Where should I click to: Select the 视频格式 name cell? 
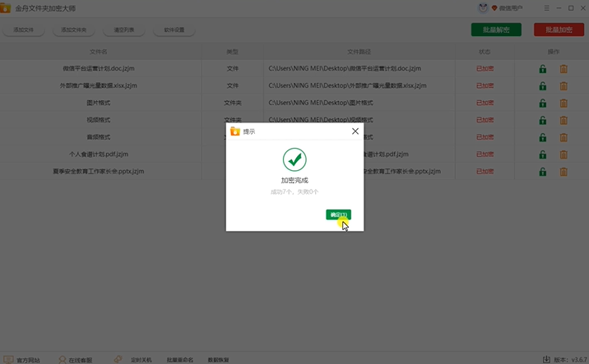coord(99,120)
